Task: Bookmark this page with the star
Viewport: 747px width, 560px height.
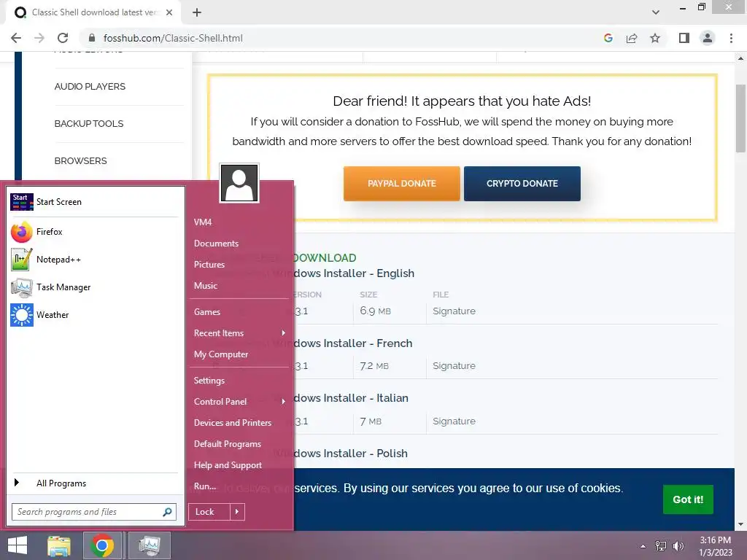Action: pyautogui.click(x=655, y=38)
